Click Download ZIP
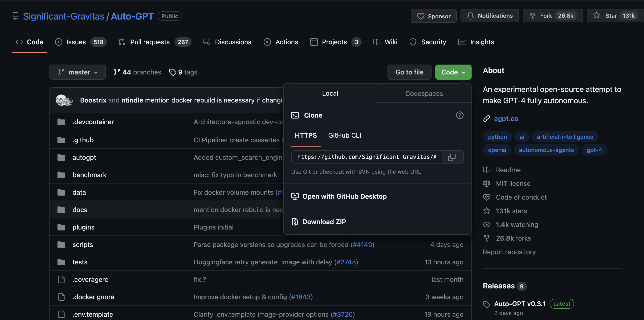The width and height of the screenshot is (644, 320). (x=324, y=222)
